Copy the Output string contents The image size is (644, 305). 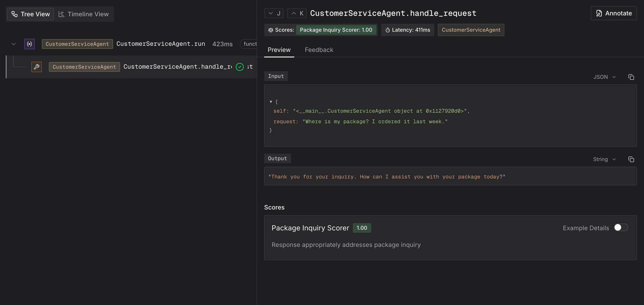631,159
